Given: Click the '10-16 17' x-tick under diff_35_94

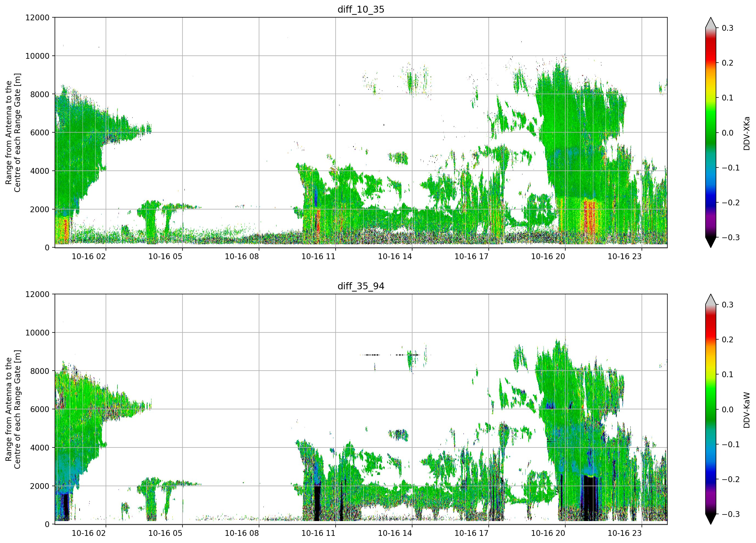Looking at the screenshot, I should pyautogui.click(x=472, y=533).
